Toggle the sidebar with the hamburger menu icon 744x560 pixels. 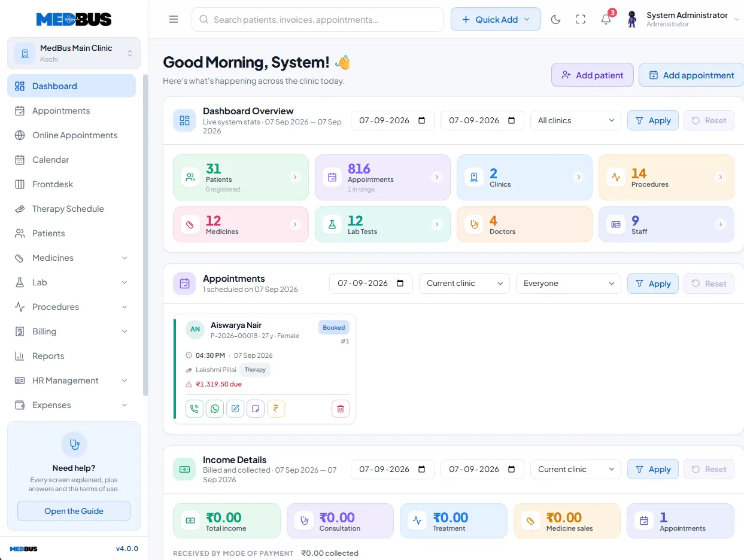point(174,19)
